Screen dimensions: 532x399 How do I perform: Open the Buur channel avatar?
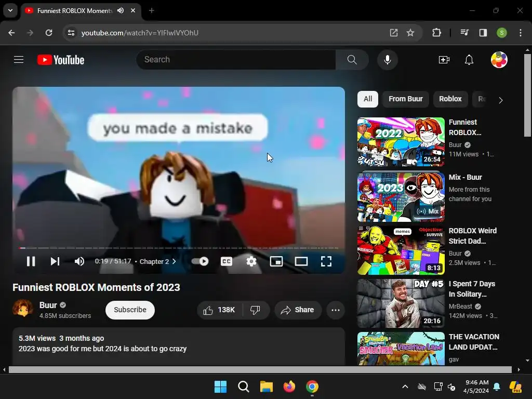point(23,309)
